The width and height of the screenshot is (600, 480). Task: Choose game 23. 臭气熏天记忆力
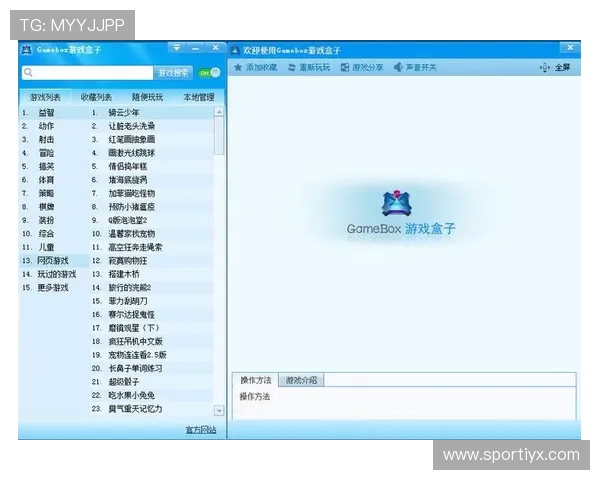(x=152, y=409)
